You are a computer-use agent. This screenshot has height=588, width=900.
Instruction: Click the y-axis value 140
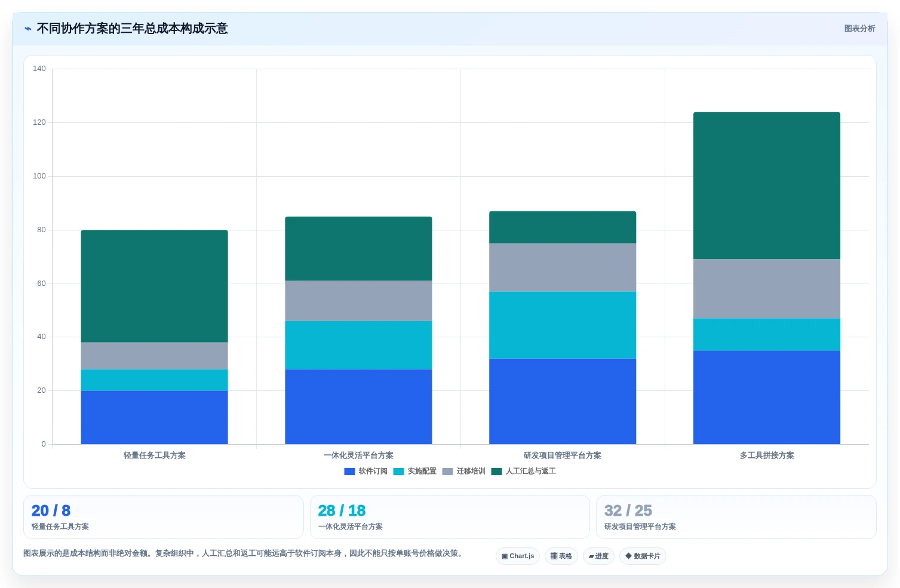[39, 69]
